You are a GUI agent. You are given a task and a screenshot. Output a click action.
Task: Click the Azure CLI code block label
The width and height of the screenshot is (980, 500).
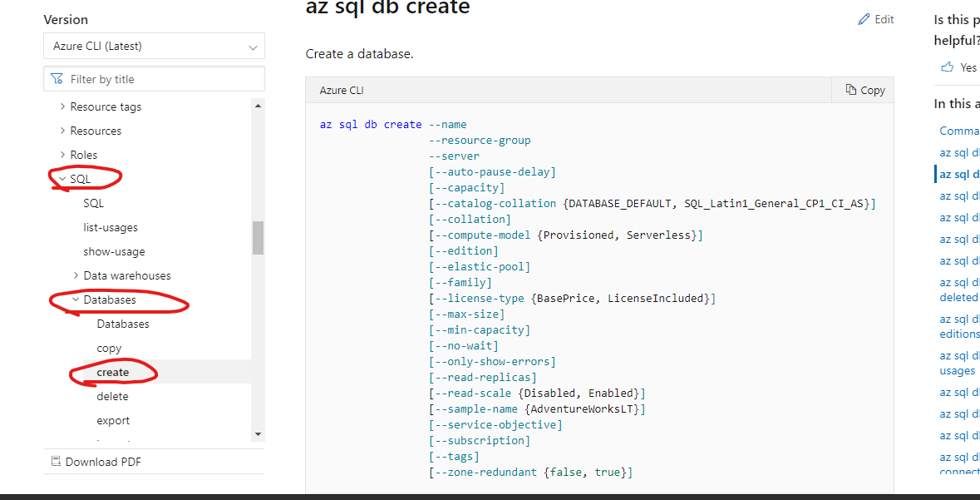[342, 90]
